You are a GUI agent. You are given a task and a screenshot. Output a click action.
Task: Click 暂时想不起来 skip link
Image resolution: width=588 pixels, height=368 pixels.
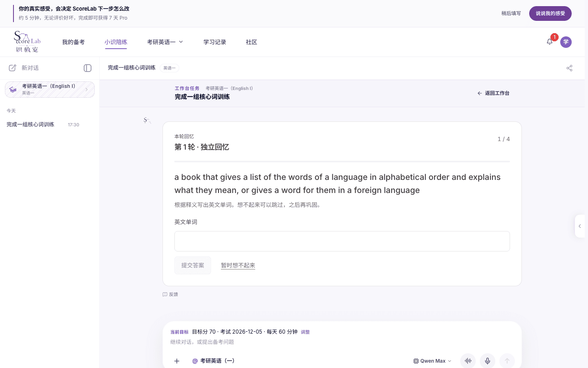[238, 265]
